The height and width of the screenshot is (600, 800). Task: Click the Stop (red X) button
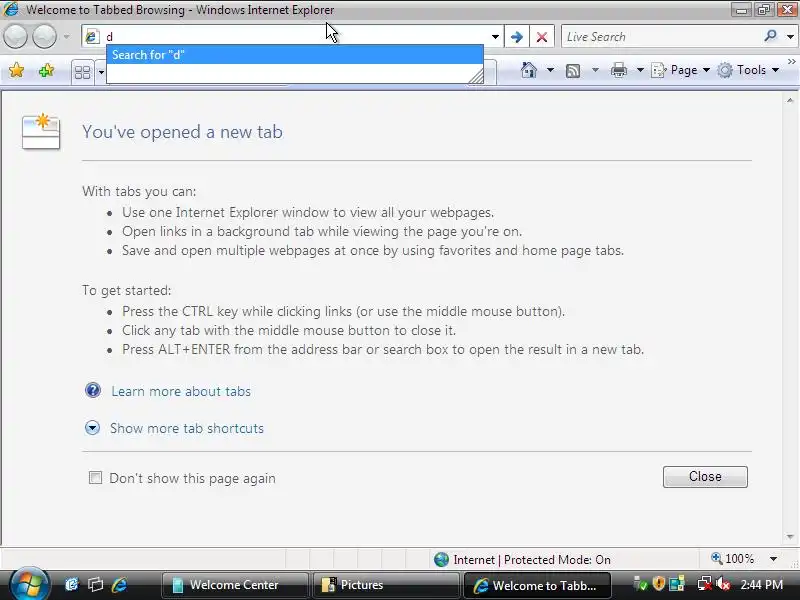click(x=542, y=37)
